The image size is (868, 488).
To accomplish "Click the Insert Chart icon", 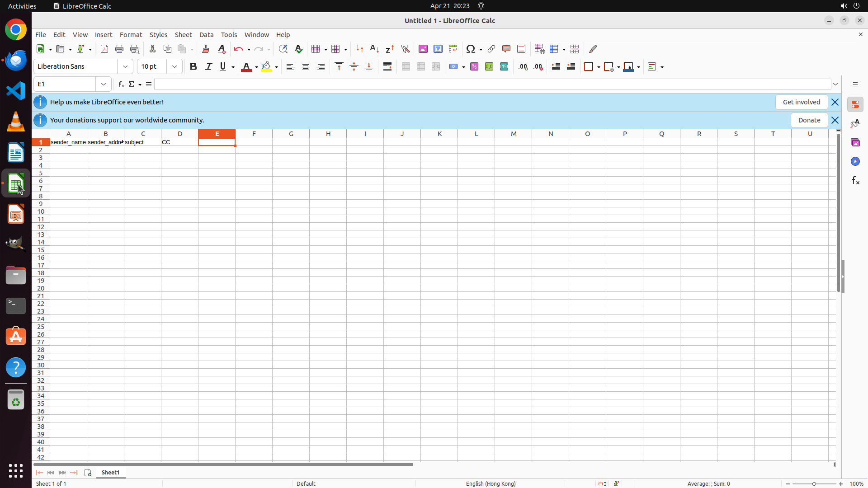I will pos(438,49).
